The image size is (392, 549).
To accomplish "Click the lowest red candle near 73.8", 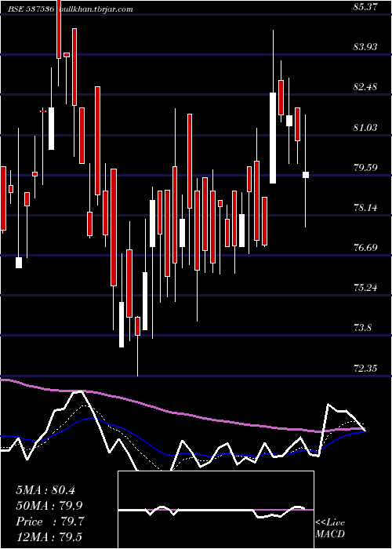I will [137, 326].
